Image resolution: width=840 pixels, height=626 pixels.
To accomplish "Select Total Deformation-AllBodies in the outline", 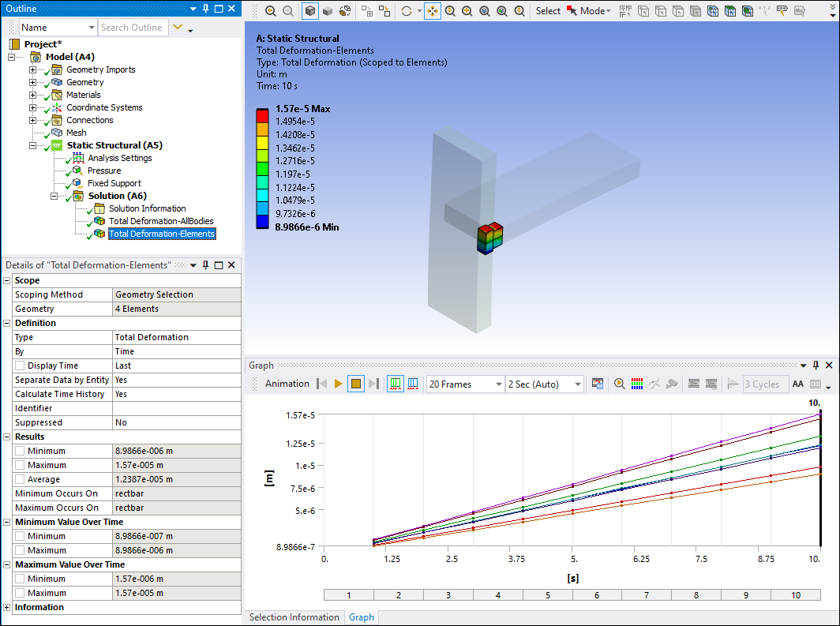I will click(x=161, y=221).
